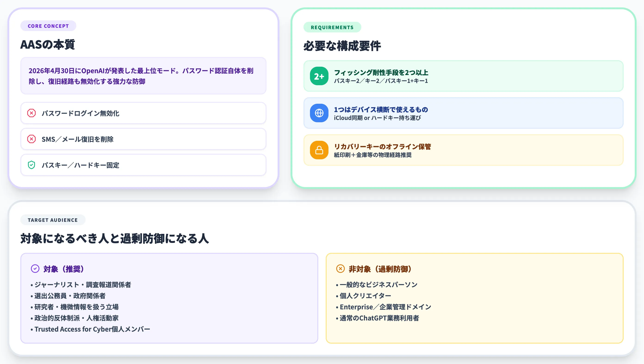Click the 政治的反体制派・人権活動家 list item
This screenshot has width=644, height=364.
click(74, 318)
